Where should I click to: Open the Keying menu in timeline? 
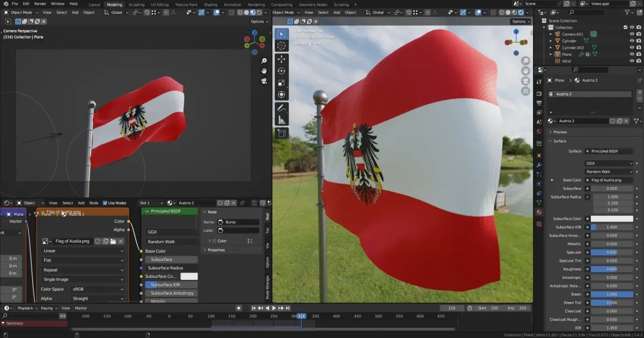pos(48,308)
